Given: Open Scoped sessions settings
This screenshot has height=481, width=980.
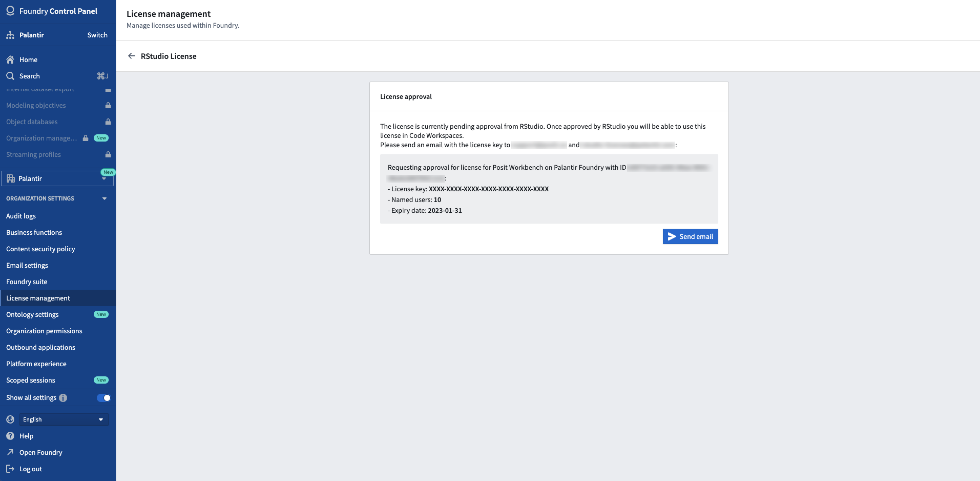Looking at the screenshot, I should point(58,380).
